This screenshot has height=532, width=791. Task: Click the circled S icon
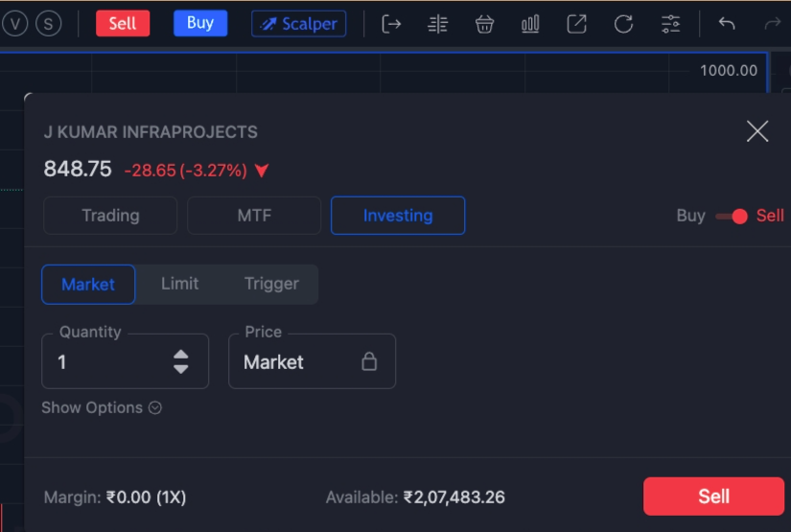(x=49, y=24)
